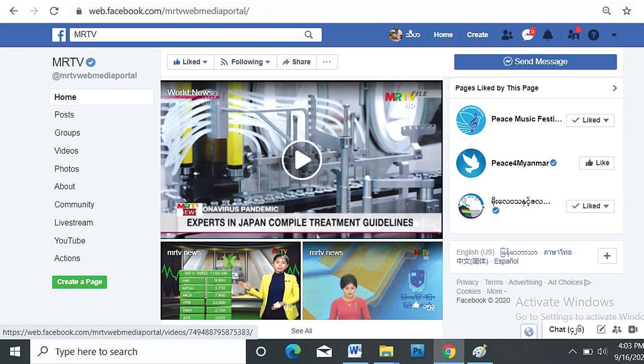Image resolution: width=644 pixels, height=364 pixels.
Task: Click the search magnifier in Facebook search
Action: (309, 35)
